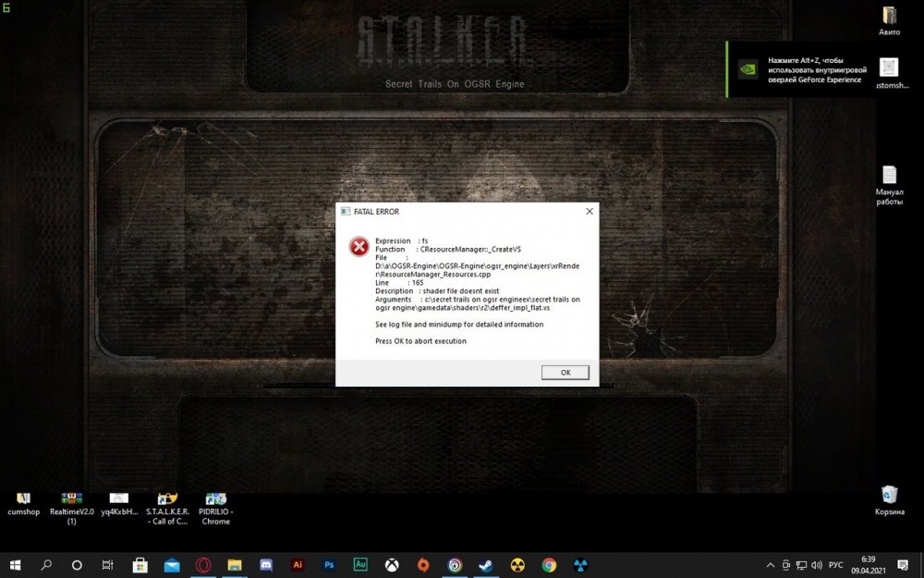Switch input language via РУС indicator
This screenshot has width=924, height=578.
click(835, 565)
